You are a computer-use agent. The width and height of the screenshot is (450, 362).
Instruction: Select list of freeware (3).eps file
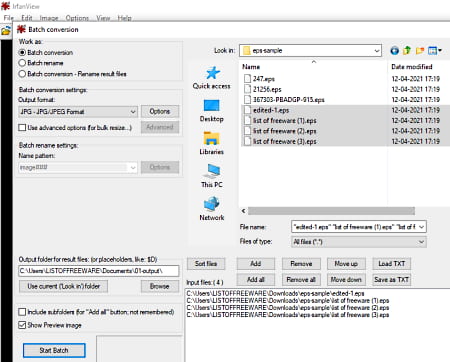(285, 141)
